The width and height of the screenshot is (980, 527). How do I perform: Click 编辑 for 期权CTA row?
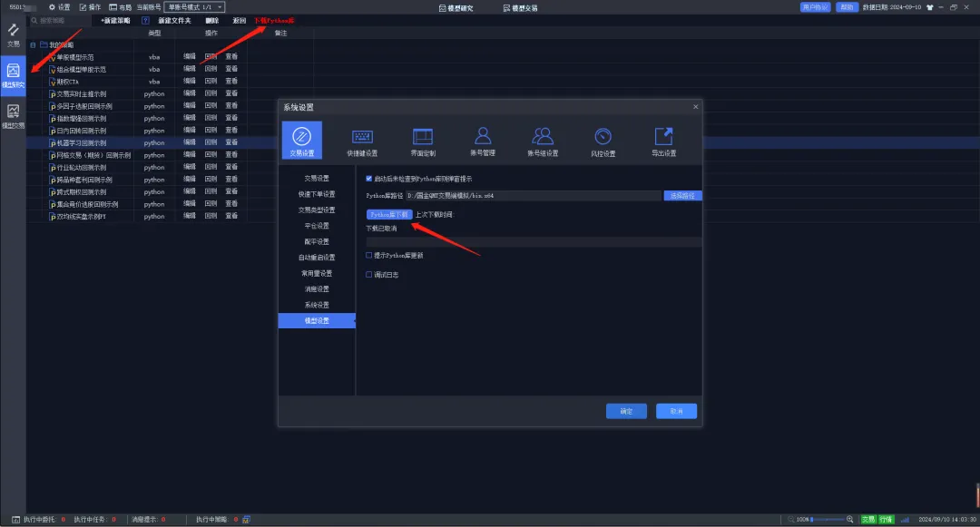coord(190,81)
